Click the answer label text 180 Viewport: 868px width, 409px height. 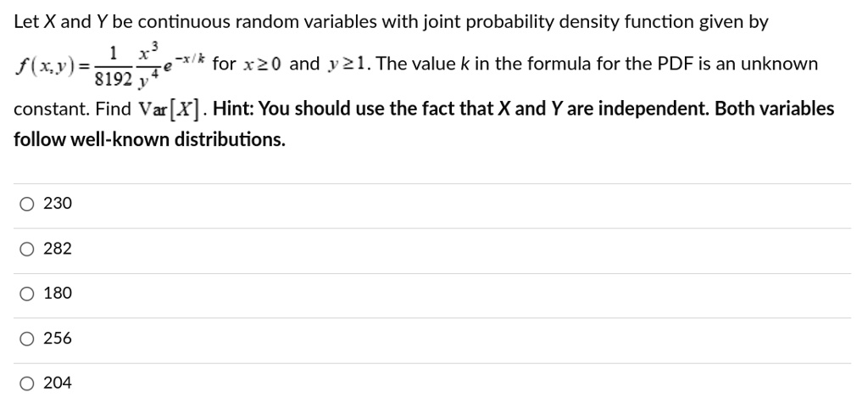58,293
